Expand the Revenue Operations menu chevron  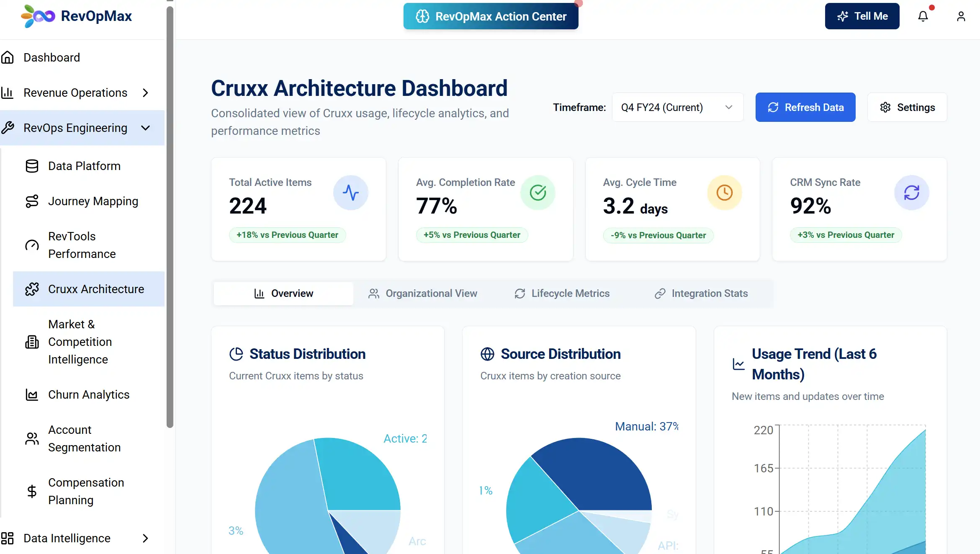pos(145,93)
